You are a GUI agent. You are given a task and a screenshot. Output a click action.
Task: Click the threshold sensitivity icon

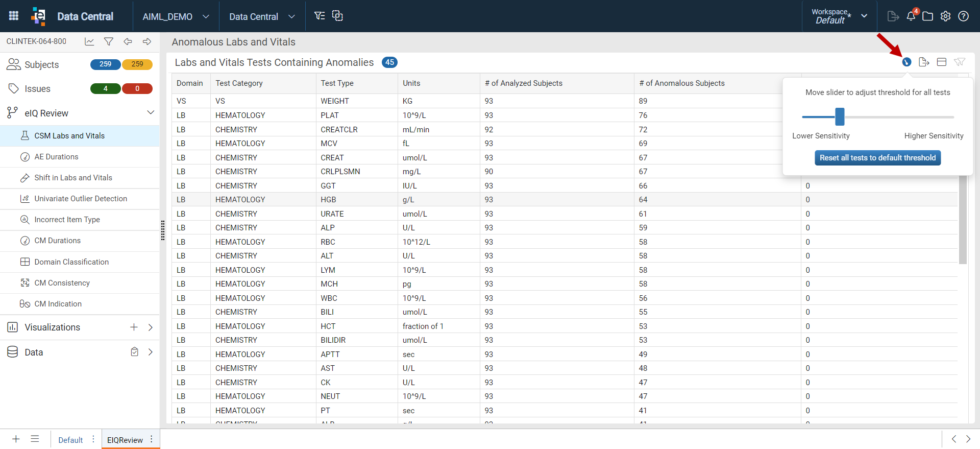click(906, 62)
